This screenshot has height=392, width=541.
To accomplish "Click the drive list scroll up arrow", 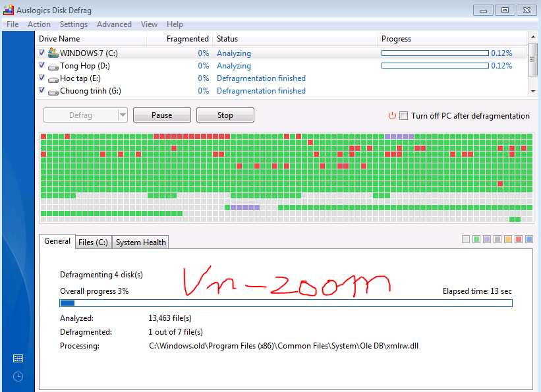I will (x=533, y=37).
